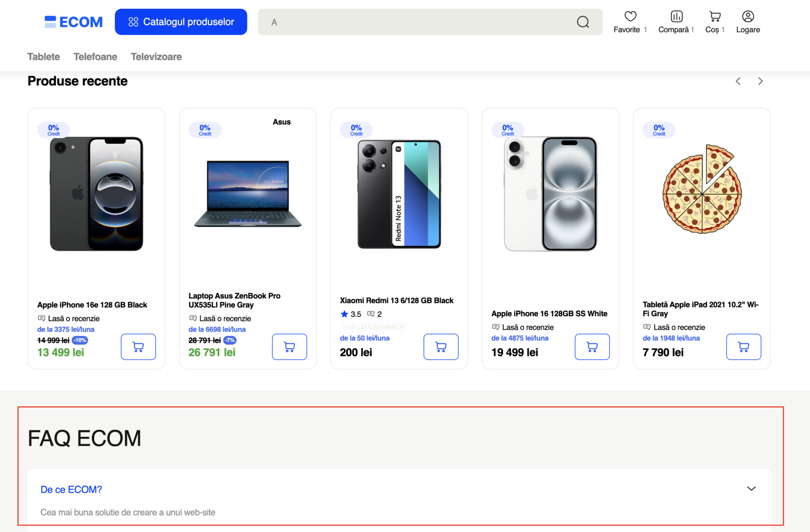Click the Logare user icon
The height and width of the screenshot is (532, 810).
coord(748,17)
